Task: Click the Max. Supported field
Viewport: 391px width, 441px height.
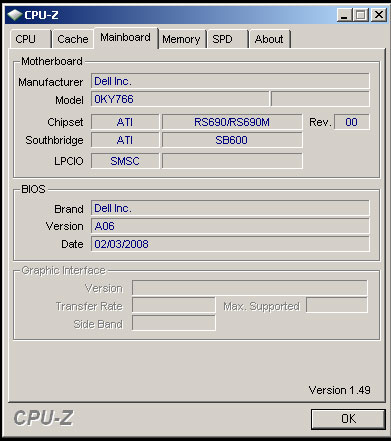Action: [x=337, y=306]
